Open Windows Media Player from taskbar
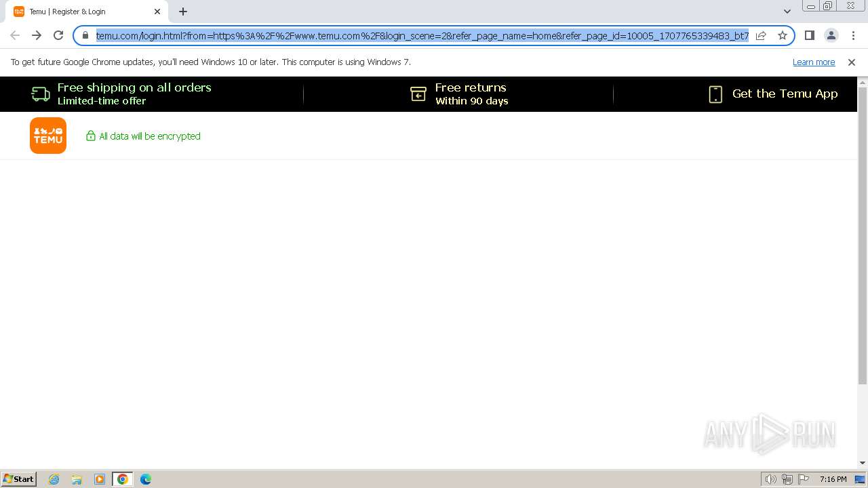The height and width of the screenshot is (488, 868). coord(100,479)
